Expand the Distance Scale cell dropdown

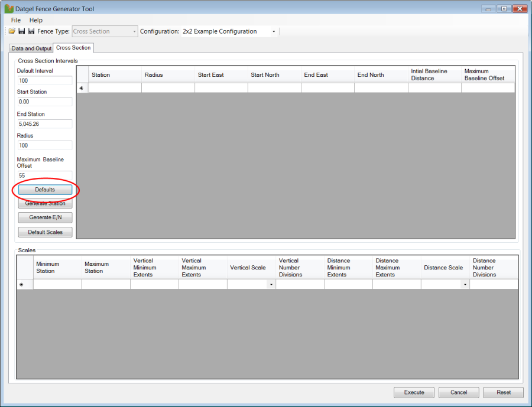(x=465, y=285)
